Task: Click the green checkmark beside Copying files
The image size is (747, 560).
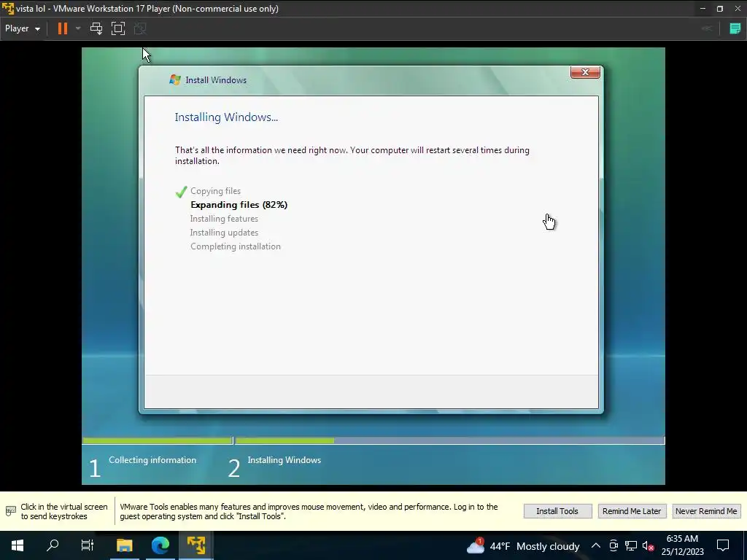Action: click(x=181, y=192)
